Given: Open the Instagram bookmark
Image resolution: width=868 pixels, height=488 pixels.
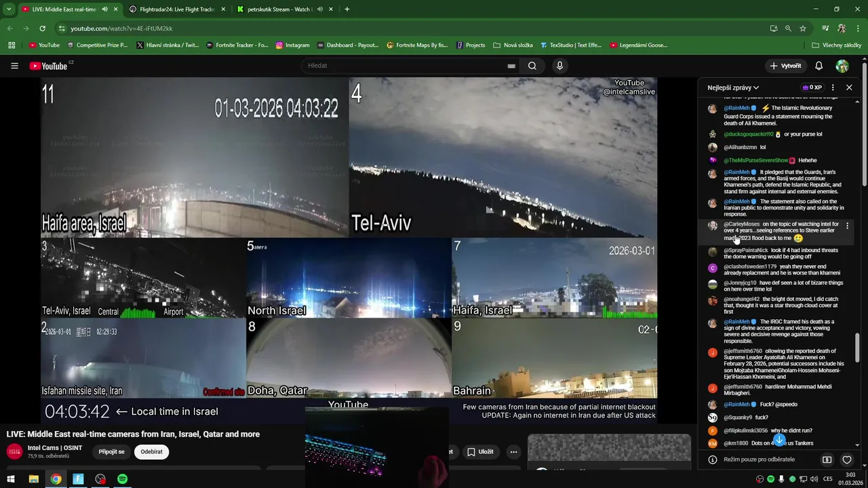Looking at the screenshot, I should coord(292,45).
